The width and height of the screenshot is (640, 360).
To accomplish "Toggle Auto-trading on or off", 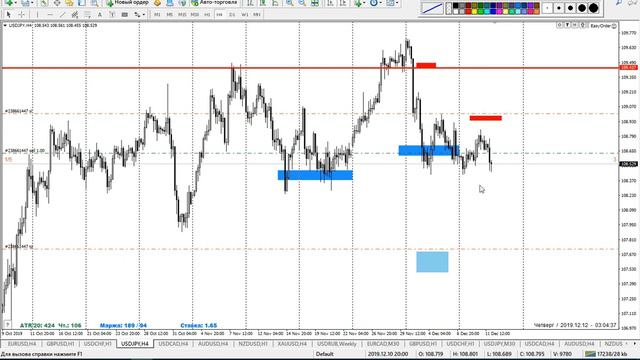I will click(214, 3).
